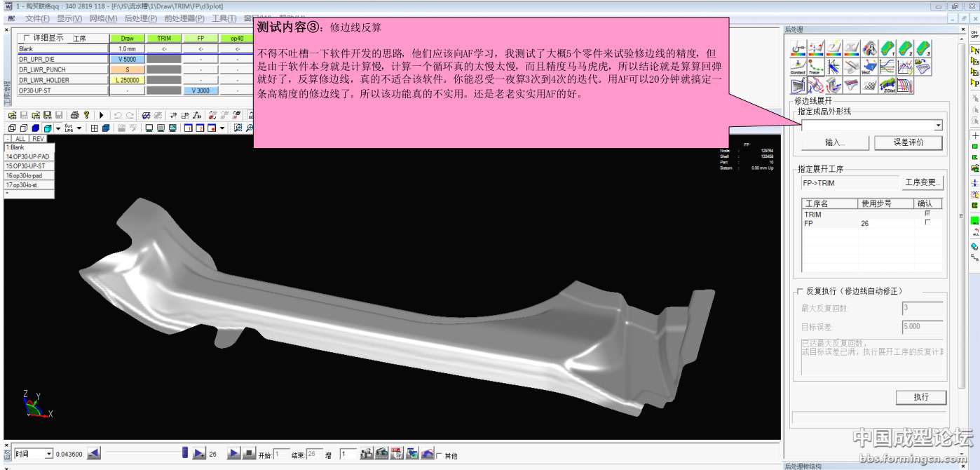Open the 指定成品外形线 dropdown

point(938,126)
